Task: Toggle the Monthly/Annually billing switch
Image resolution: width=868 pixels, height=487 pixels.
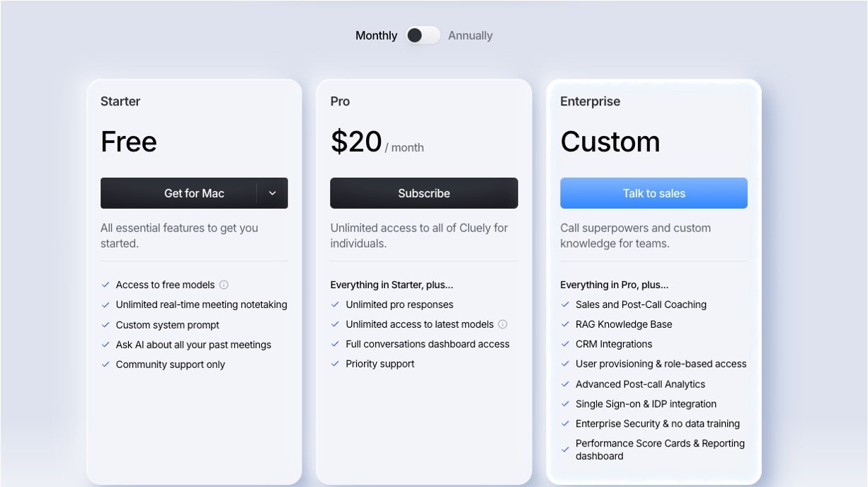Action: click(x=423, y=35)
